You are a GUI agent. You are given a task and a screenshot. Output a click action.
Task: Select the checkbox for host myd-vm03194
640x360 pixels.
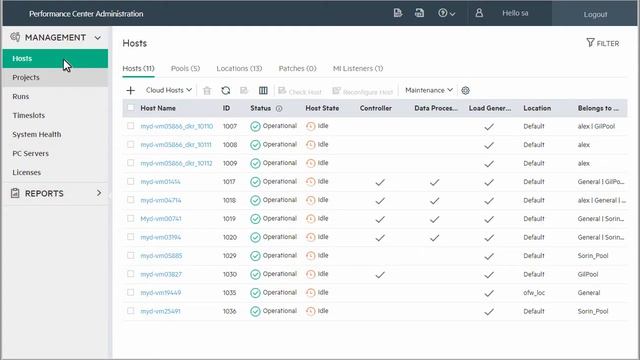[131, 237]
